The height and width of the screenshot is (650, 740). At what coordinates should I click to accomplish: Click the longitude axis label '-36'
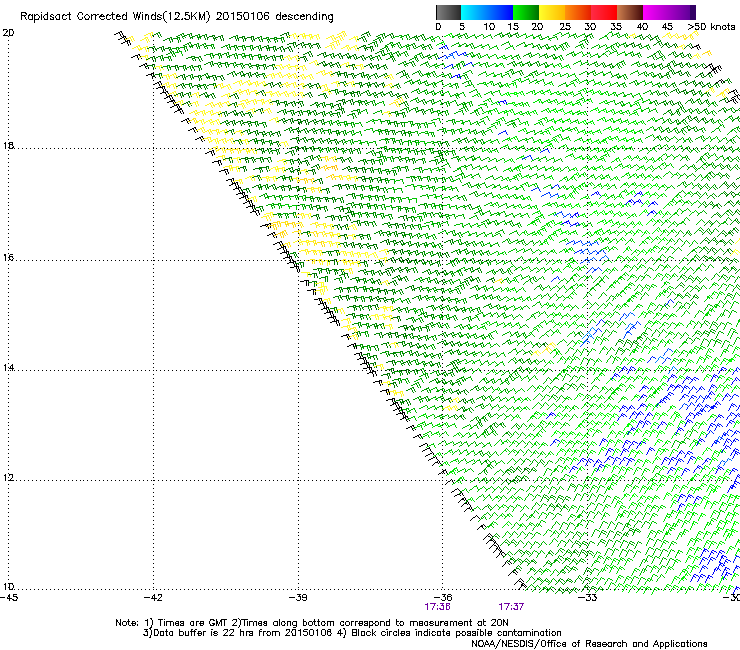click(x=443, y=598)
